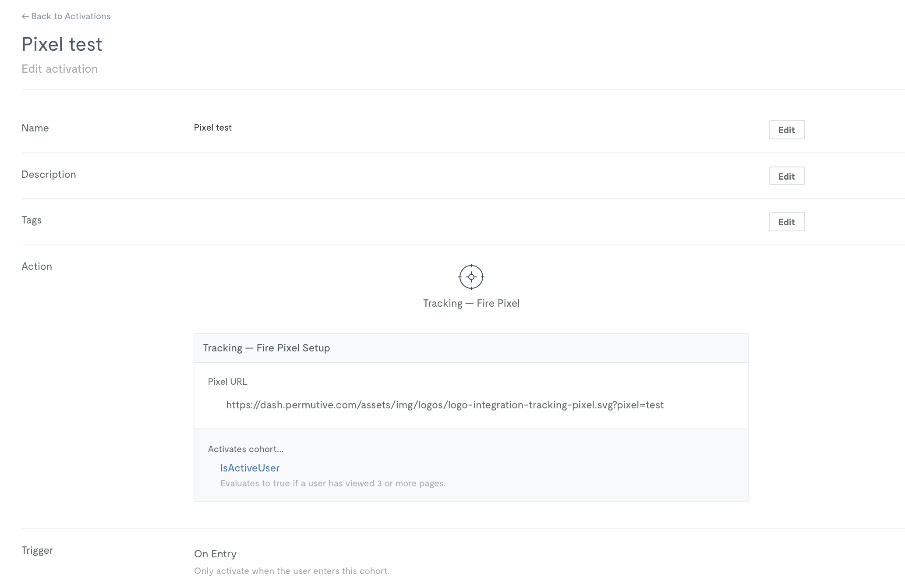Click the Pixel URL value text

[445, 405]
